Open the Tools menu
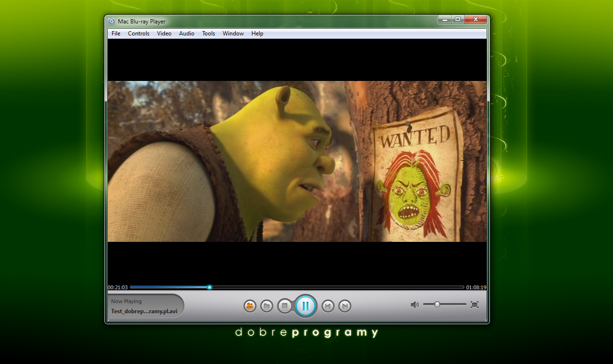Image resolution: width=613 pixels, height=364 pixels. click(209, 34)
